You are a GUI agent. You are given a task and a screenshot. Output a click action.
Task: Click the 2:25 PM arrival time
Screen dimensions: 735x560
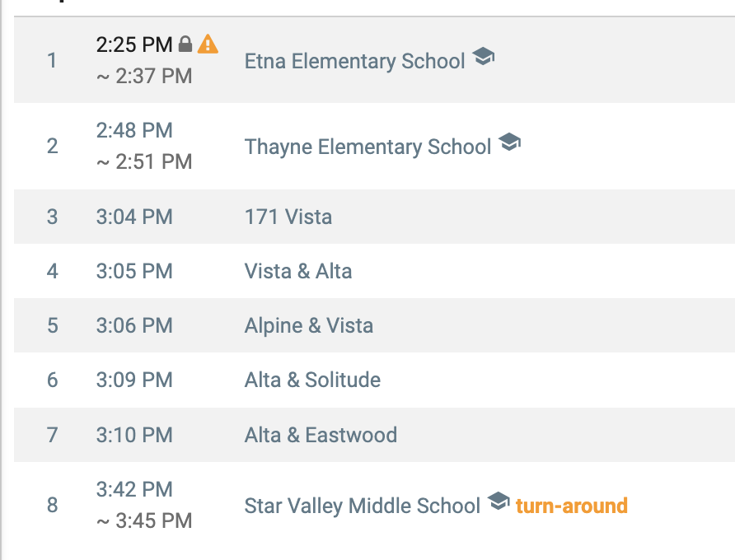134,45
